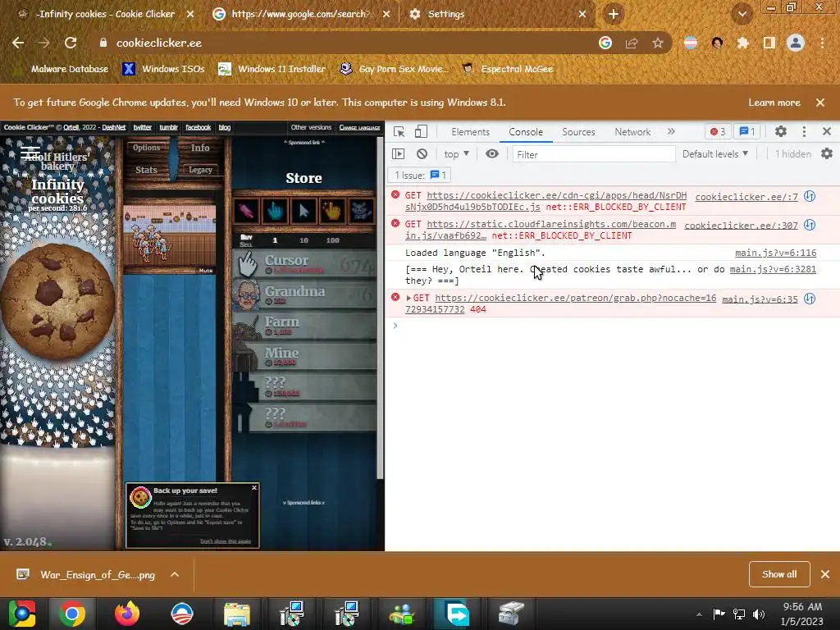
Task: Switch to the Sources tab
Action: (578, 132)
